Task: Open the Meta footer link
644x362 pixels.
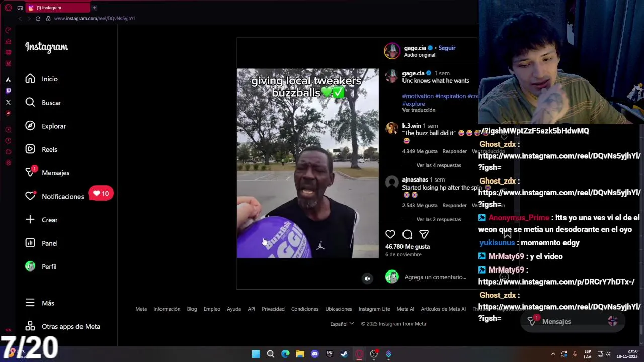Action: click(x=141, y=309)
